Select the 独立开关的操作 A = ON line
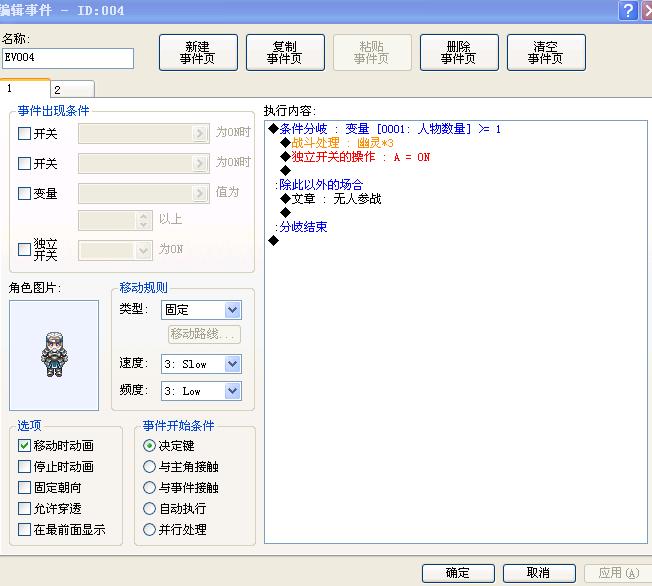Screen dimensions: 652x586 [355, 157]
